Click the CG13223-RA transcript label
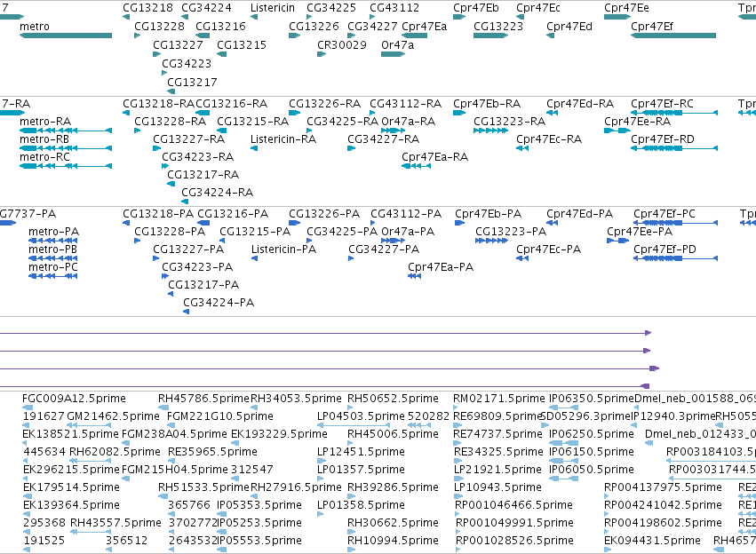This screenshot has height=554, width=756. coord(510,122)
